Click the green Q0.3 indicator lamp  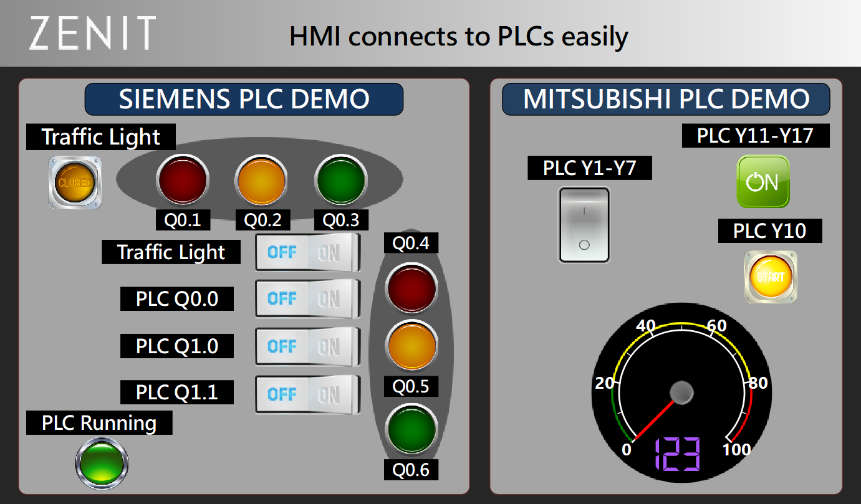[340, 180]
